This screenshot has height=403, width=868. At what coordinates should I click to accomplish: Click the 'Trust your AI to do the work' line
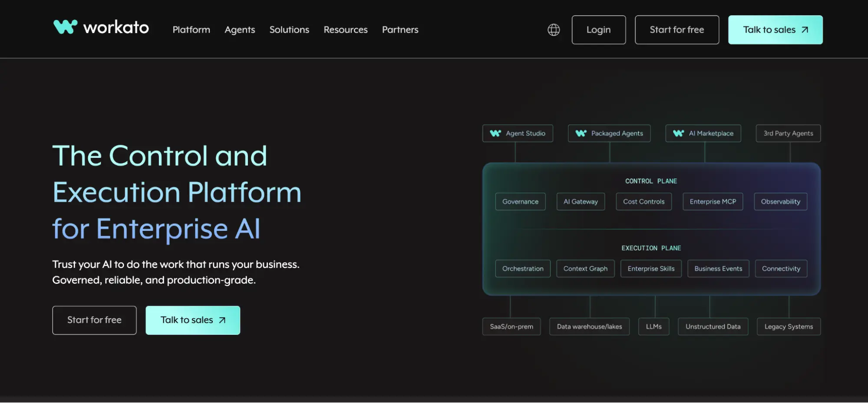point(176,264)
